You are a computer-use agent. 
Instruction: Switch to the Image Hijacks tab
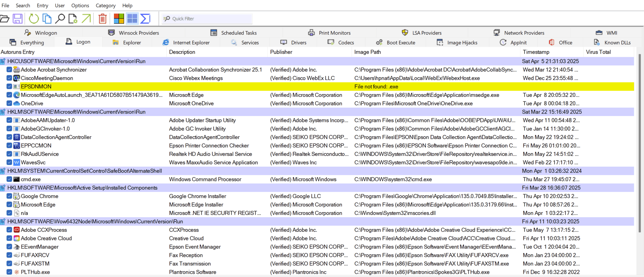coord(457,43)
